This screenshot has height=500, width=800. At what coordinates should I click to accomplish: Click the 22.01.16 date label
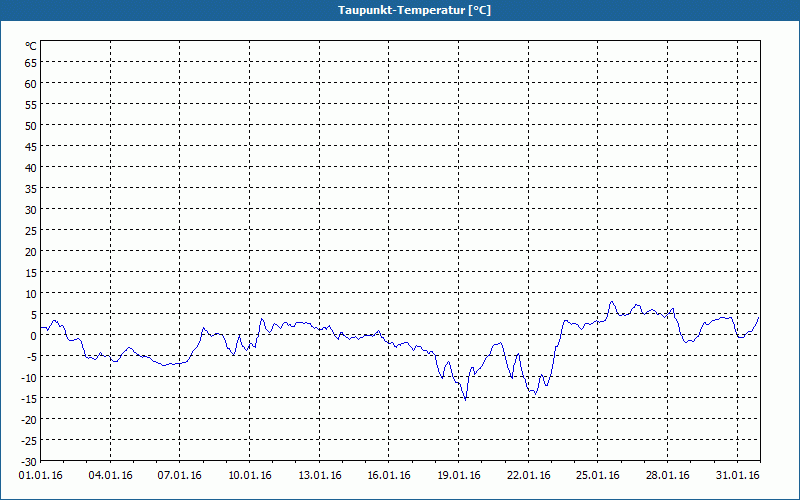coord(529,476)
